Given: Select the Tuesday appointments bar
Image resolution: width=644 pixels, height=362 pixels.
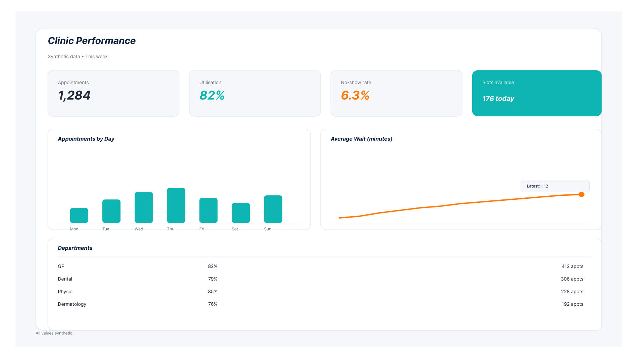Looking at the screenshot, I should [111, 211].
